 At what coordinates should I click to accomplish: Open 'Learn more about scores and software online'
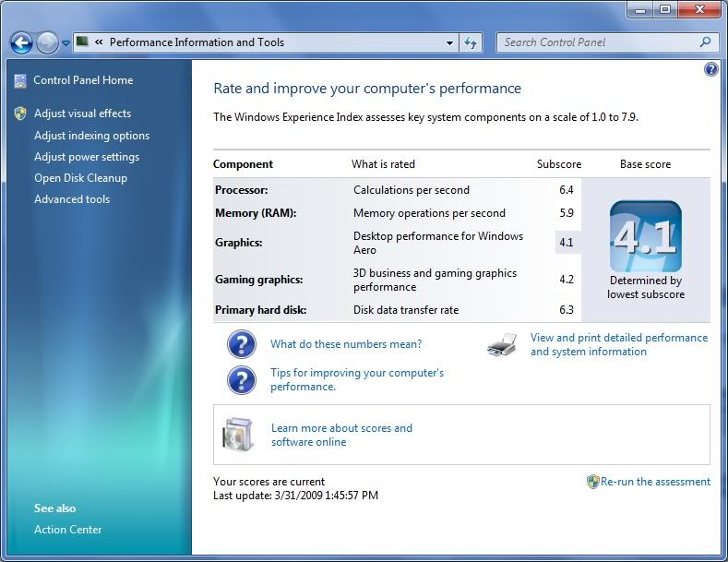tap(341, 436)
